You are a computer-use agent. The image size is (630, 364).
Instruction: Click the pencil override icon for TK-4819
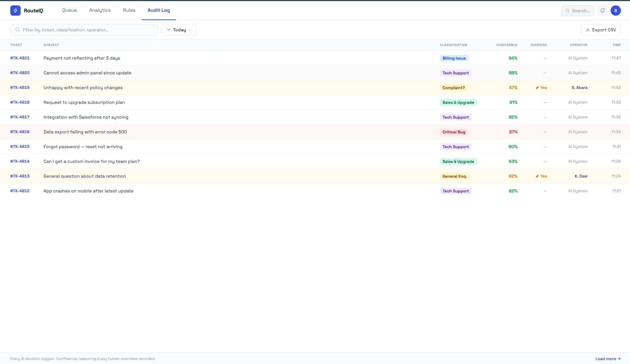coord(537,88)
